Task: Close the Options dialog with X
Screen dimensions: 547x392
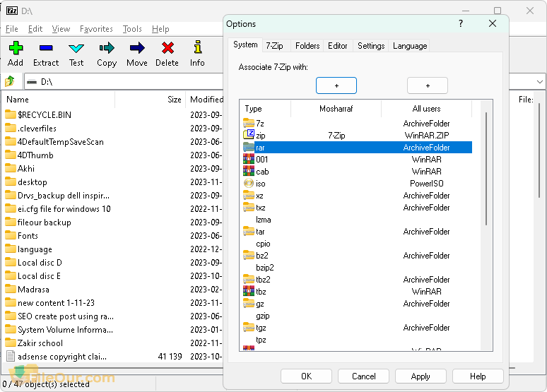Action: click(493, 23)
